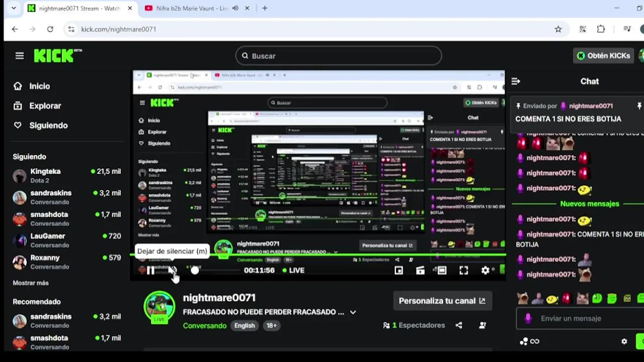Open Kingteka channel in following list
Viewport: 644px width, 362px height.
click(x=67, y=175)
